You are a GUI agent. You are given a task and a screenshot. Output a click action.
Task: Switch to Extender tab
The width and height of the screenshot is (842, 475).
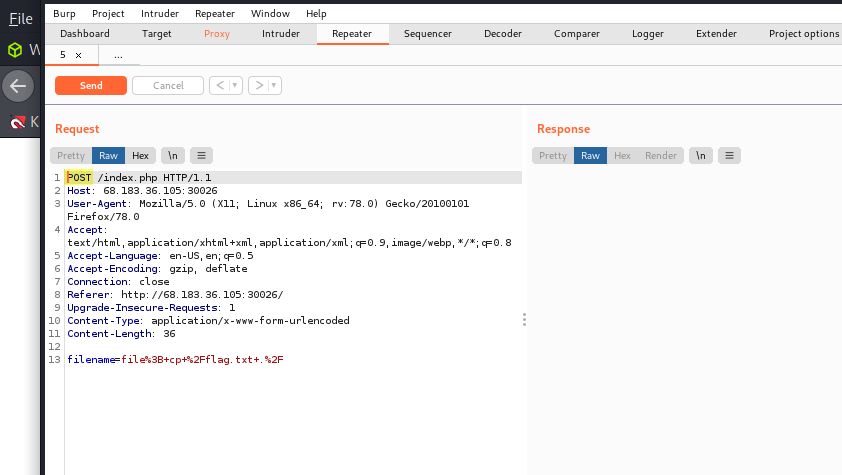[x=716, y=34]
